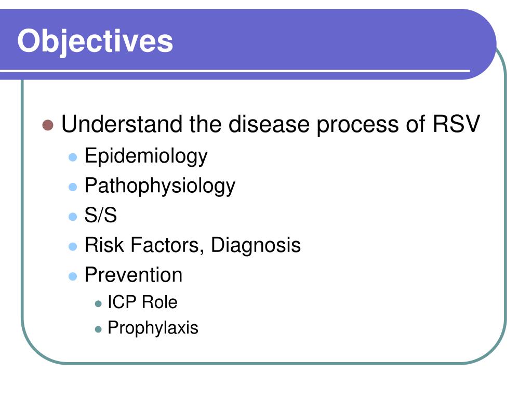
Task: Click the white underline below Objectives
Action: tap(235, 71)
